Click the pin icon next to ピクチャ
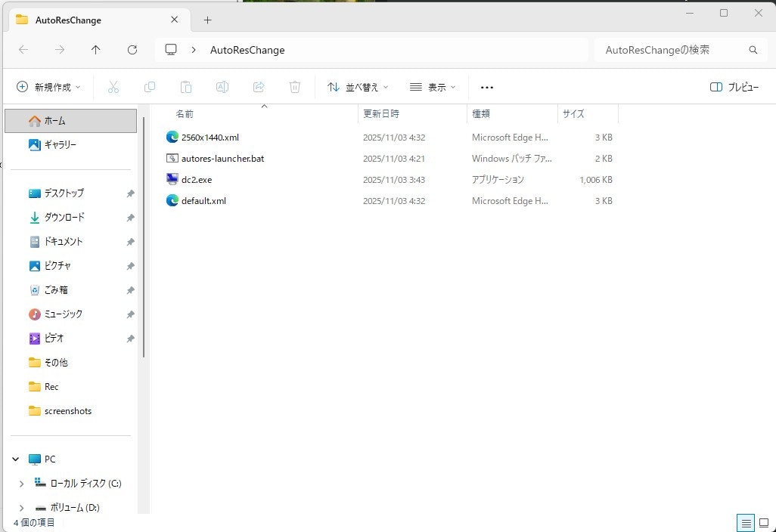 [130, 267]
